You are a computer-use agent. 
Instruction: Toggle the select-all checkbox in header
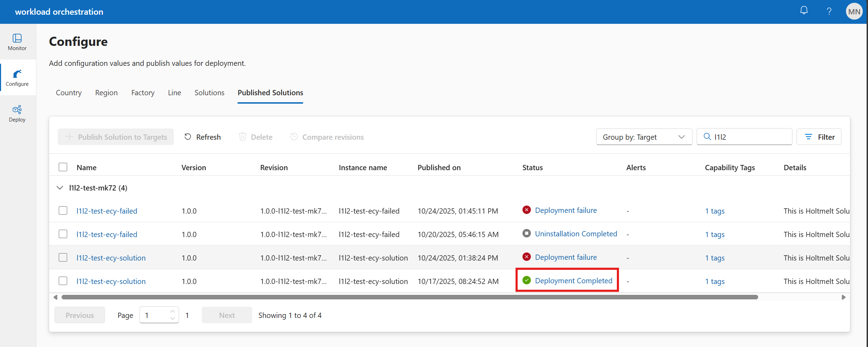click(x=63, y=167)
